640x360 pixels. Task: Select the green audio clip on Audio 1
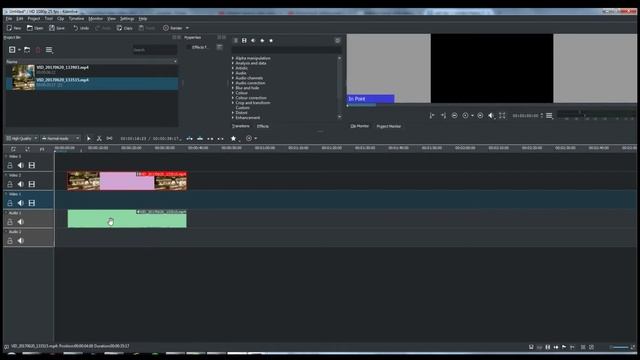[x=127, y=219]
